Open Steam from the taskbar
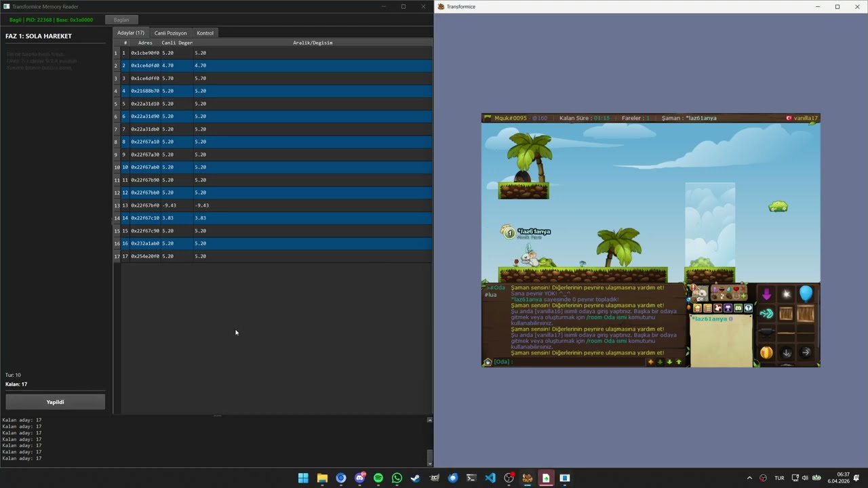The image size is (868, 488). pos(416,478)
